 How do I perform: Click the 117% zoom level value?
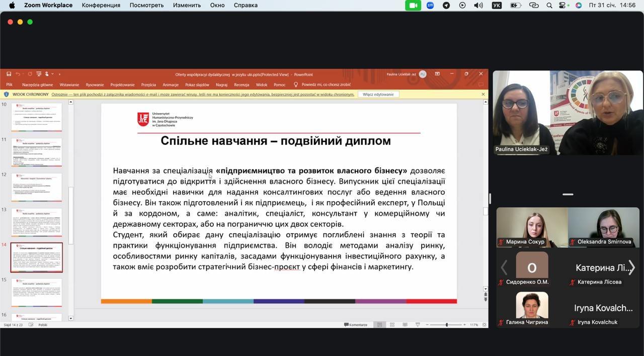point(474,325)
